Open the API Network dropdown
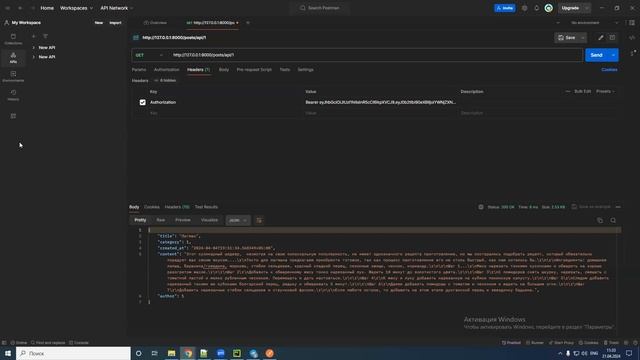 pyautogui.click(x=117, y=8)
